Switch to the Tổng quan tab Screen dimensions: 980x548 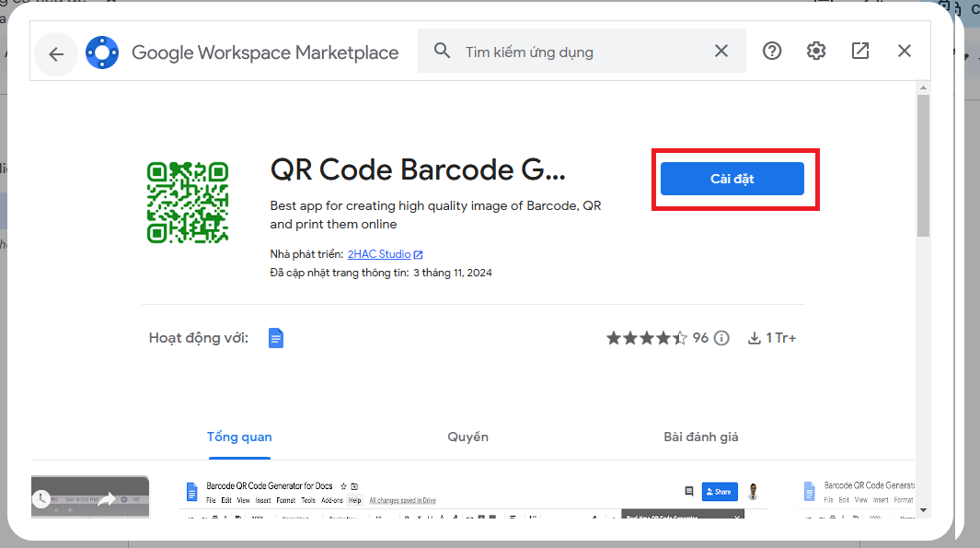(239, 437)
